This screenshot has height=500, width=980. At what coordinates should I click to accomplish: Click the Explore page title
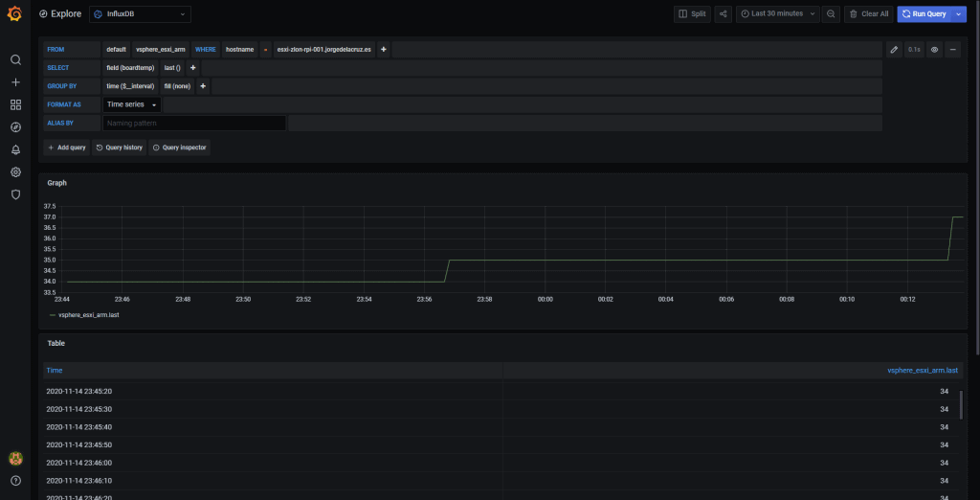point(66,13)
